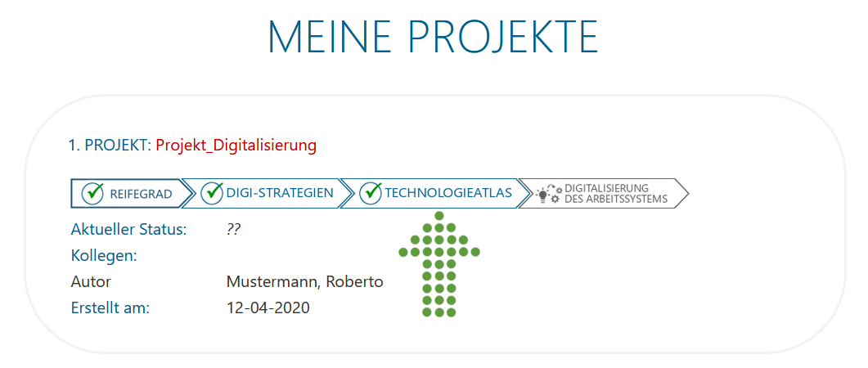Click the lightbulb and gears icon
Image resolution: width=868 pixels, height=368 pixels.
click(x=549, y=193)
